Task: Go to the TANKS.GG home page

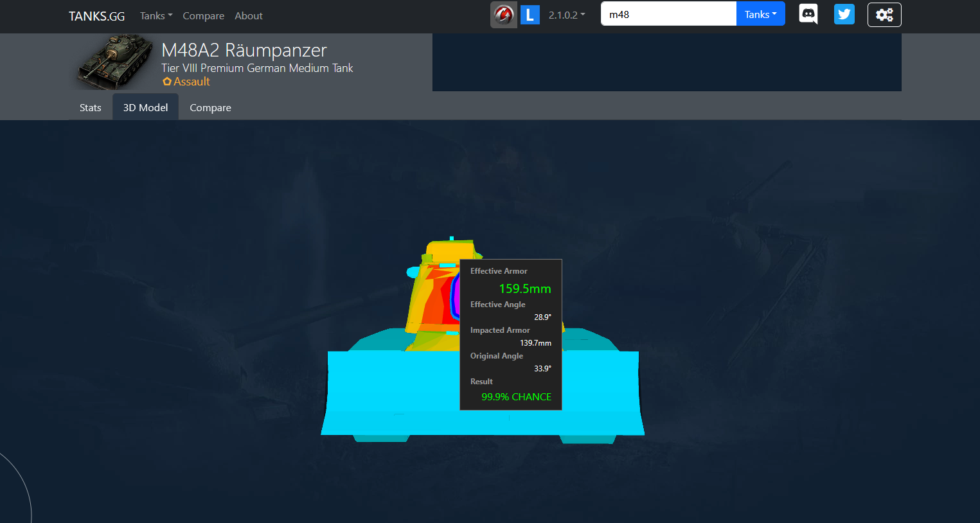Action: [x=97, y=16]
